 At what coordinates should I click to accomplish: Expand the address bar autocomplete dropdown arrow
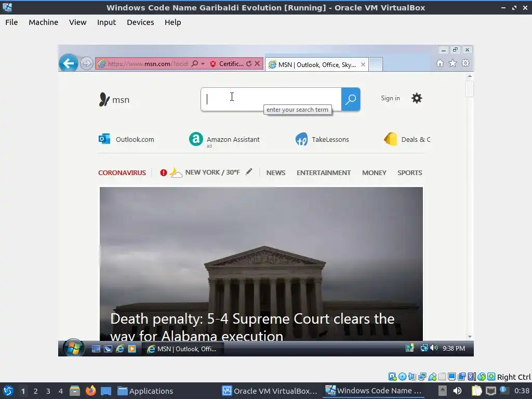click(x=203, y=63)
